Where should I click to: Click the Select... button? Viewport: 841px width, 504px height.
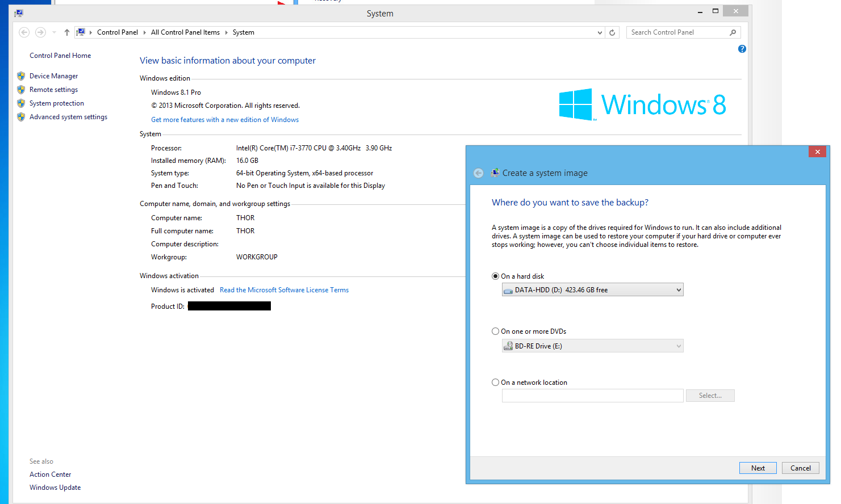(710, 396)
